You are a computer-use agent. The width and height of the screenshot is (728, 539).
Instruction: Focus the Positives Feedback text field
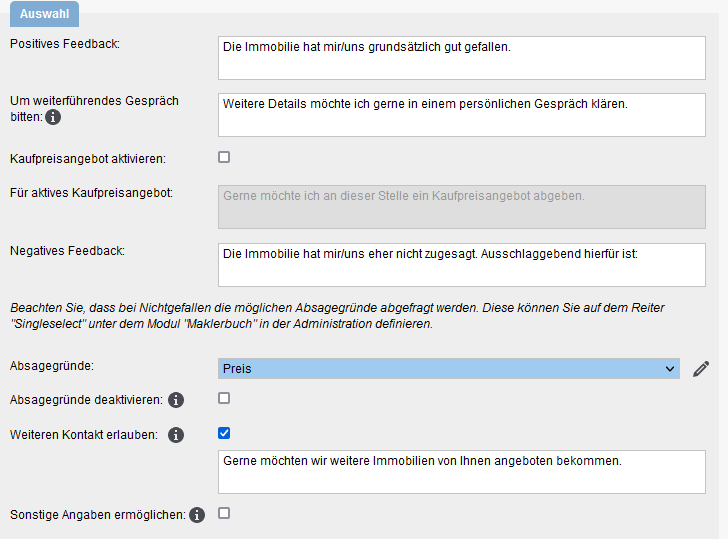click(462, 58)
